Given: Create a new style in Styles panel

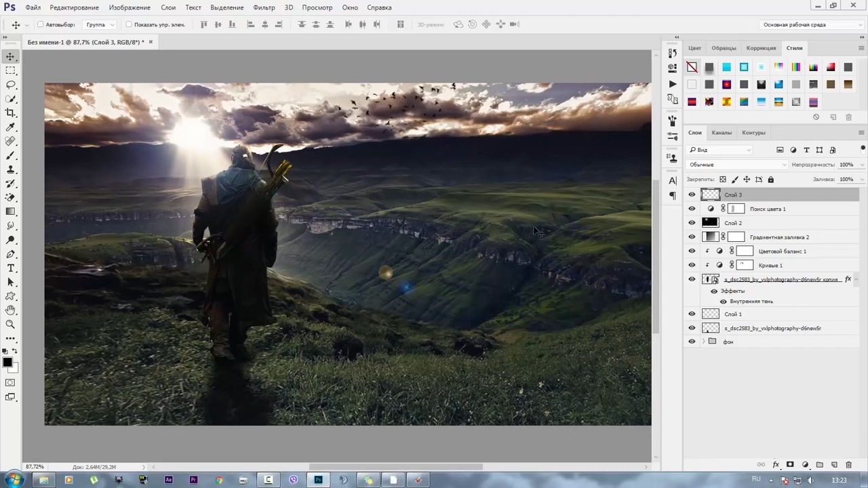Looking at the screenshot, I should (833, 117).
